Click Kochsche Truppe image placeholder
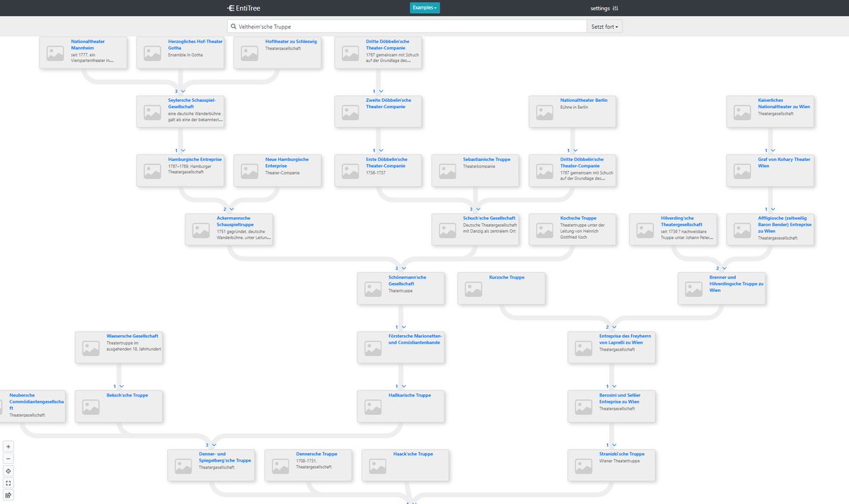849x504 pixels. [544, 230]
